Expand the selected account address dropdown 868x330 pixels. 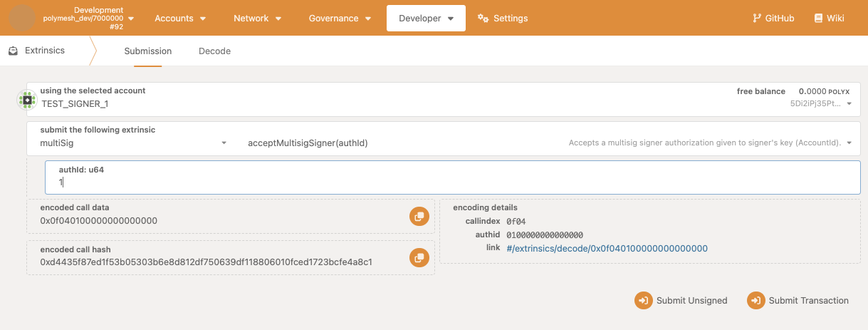tap(848, 104)
